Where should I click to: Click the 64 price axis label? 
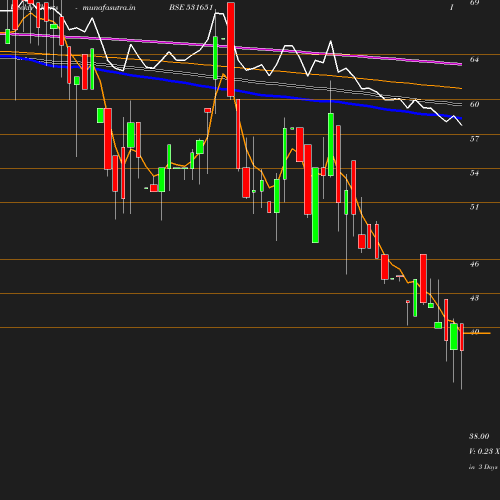pyautogui.click(x=474, y=59)
